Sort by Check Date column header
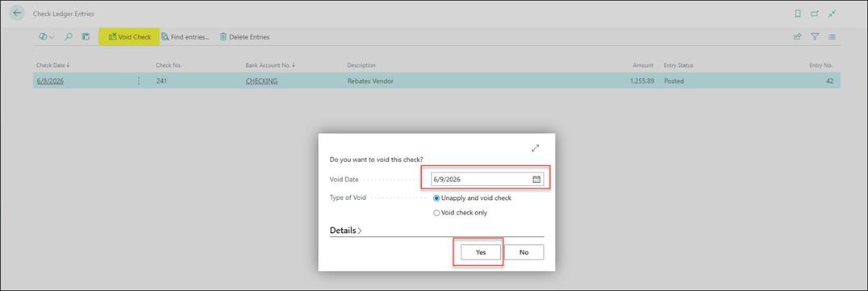 tap(52, 65)
